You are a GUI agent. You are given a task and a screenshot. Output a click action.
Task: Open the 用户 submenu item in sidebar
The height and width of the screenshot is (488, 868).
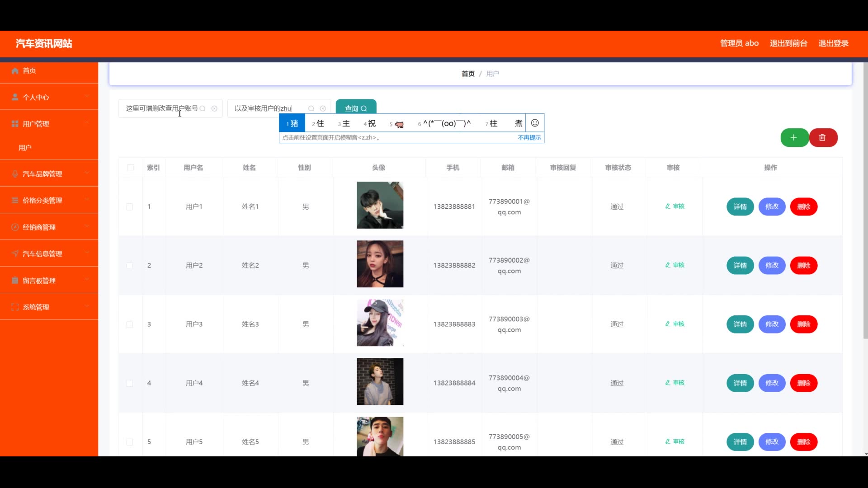[25, 148]
